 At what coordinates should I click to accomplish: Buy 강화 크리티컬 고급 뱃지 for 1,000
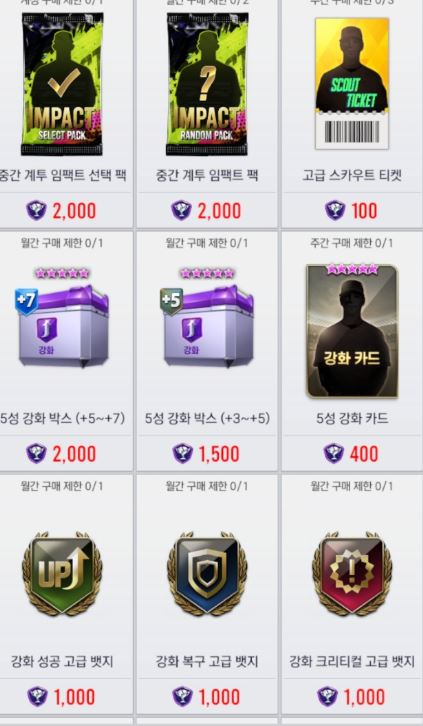click(352, 697)
